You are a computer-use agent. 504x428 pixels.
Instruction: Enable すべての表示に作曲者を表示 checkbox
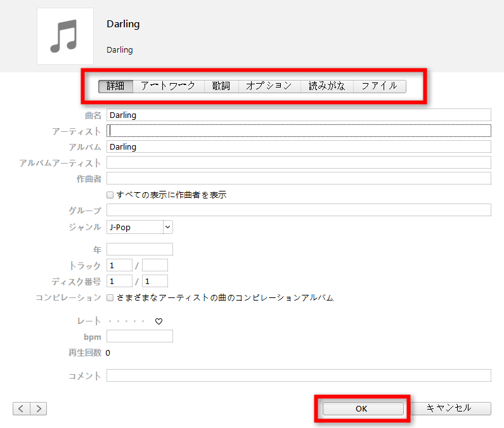point(110,195)
